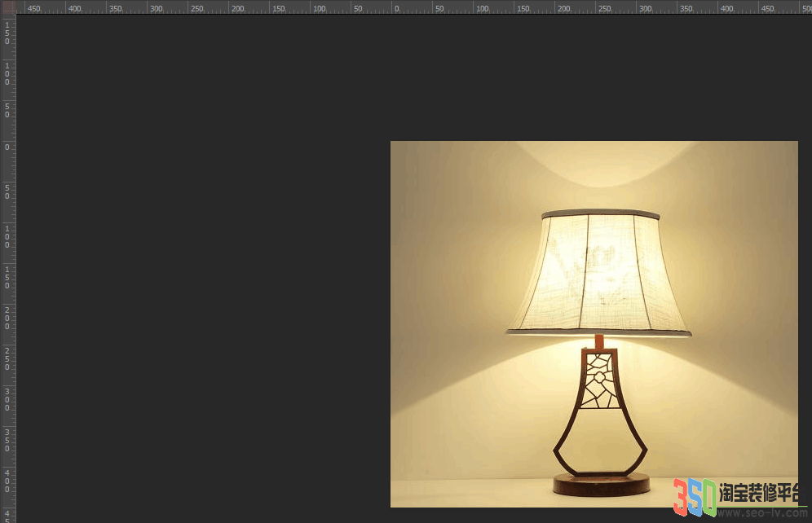Click the 400 mark right of zero on the top ruler

click(726, 9)
